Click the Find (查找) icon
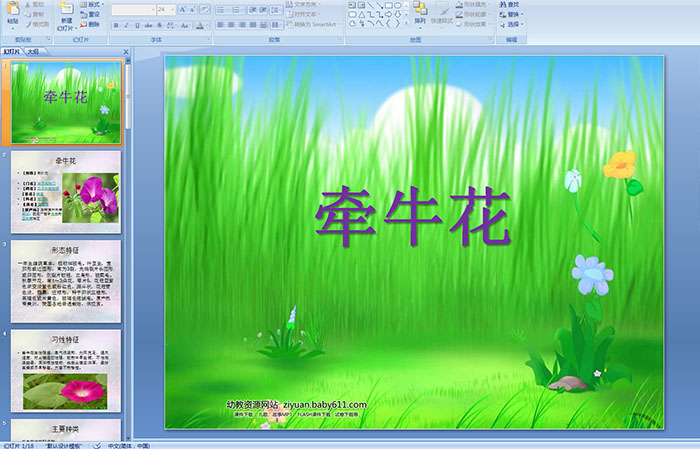 pos(513,4)
